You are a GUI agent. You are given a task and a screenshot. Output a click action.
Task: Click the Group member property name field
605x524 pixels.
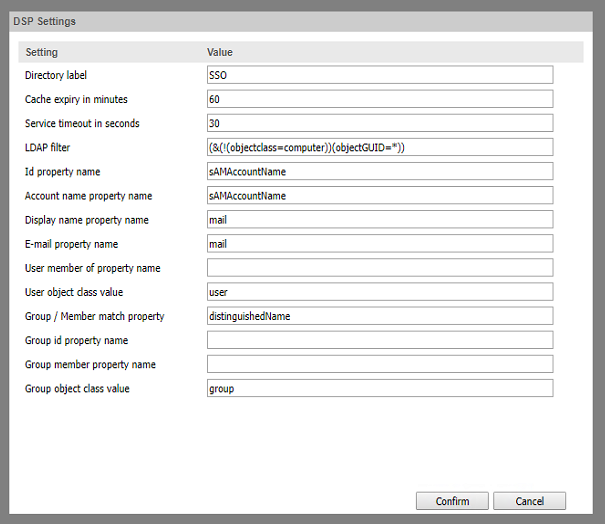click(379, 364)
